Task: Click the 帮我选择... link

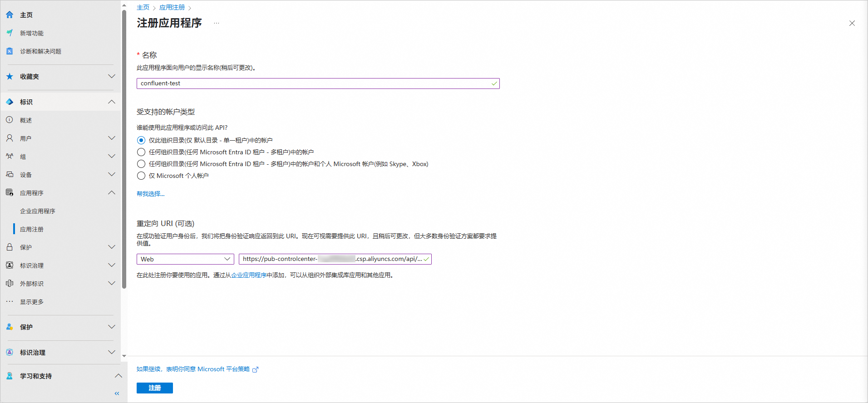Action: [x=151, y=194]
